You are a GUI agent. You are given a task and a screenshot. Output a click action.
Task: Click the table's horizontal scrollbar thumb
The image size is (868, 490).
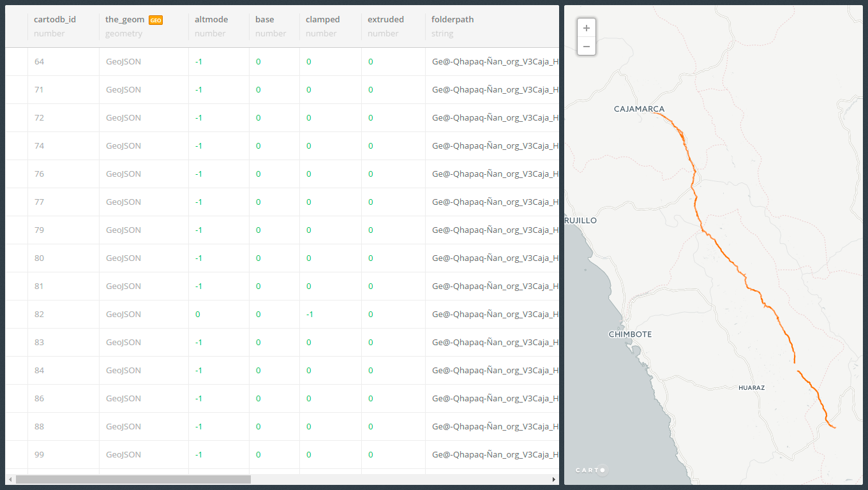click(x=133, y=479)
